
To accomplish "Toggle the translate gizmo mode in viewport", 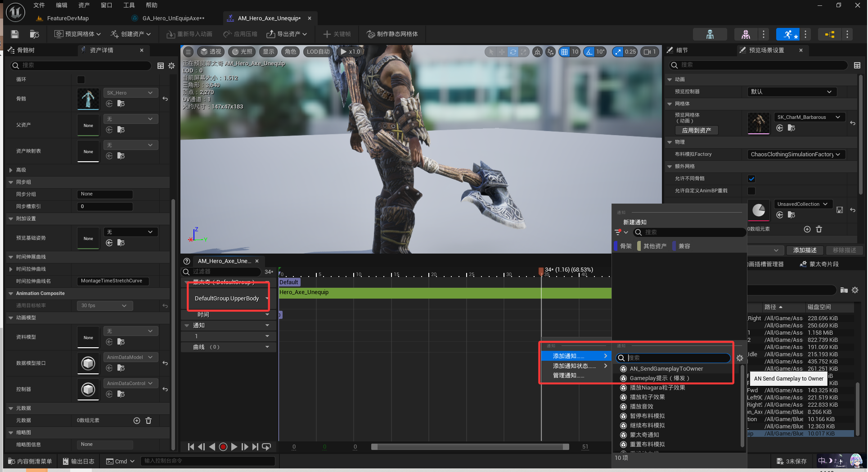I will point(502,52).
